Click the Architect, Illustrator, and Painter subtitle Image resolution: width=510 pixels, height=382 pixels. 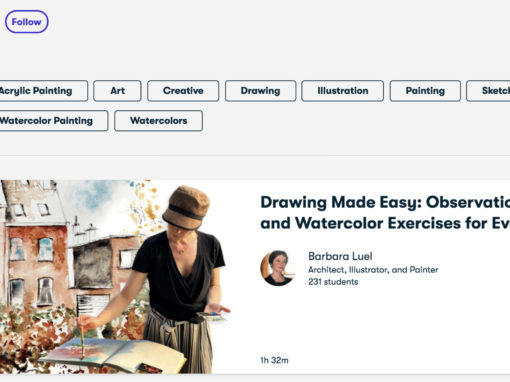tap(373, 270)
